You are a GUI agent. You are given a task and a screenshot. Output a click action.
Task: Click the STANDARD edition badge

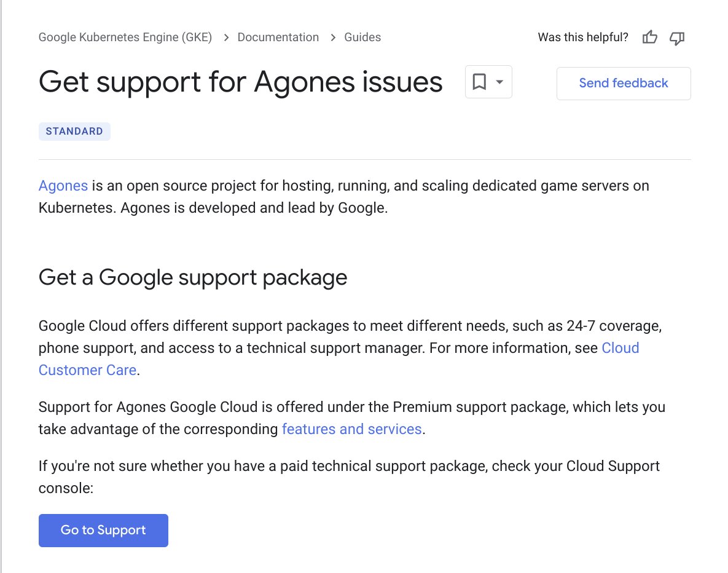[74, 131]
